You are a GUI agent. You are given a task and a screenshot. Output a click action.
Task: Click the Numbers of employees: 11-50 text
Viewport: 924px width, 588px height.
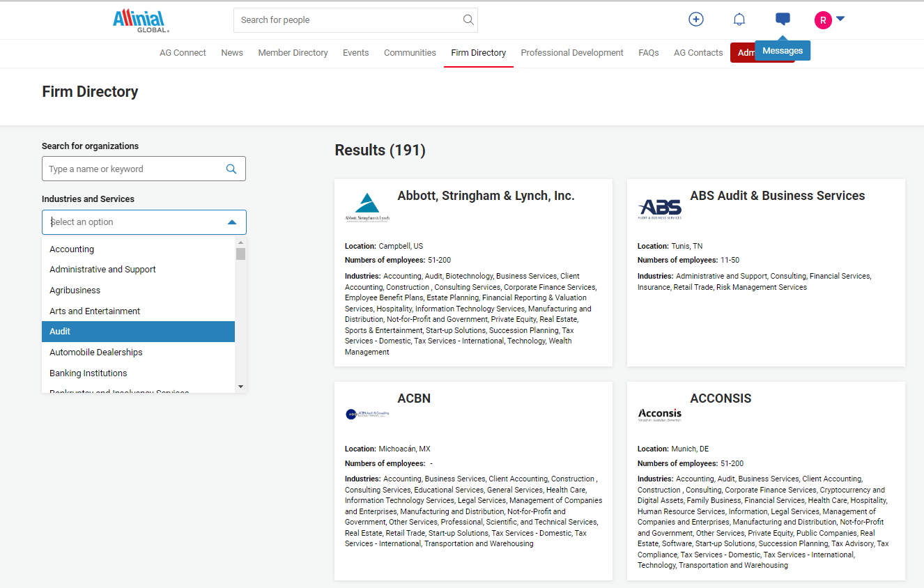[x=688, y=260]
